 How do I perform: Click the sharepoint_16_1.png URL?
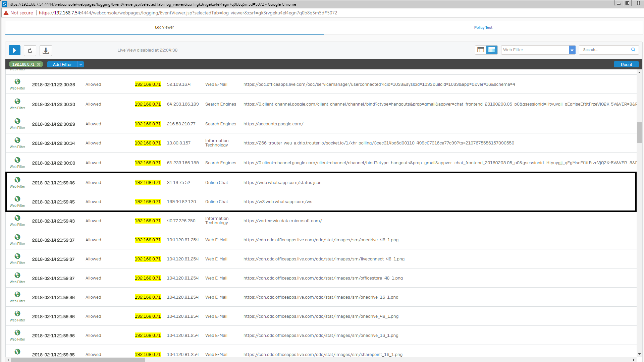coord(323,355)
